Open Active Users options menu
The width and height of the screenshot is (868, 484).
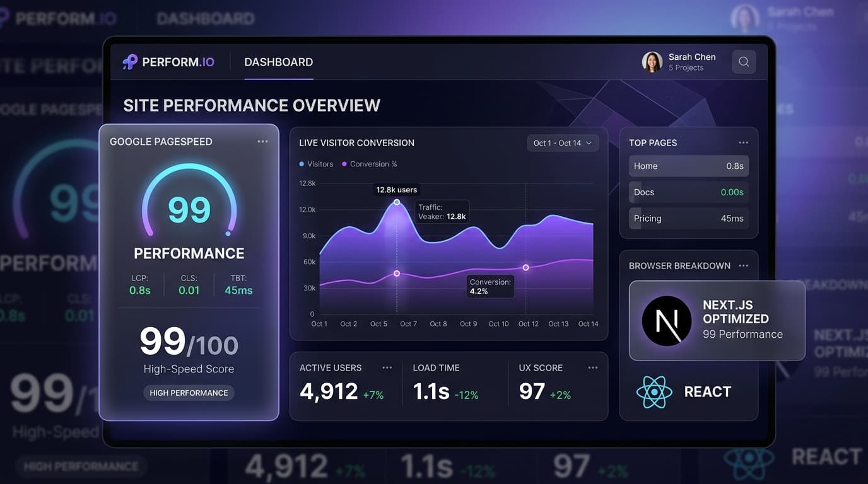(x=387, y=367)
